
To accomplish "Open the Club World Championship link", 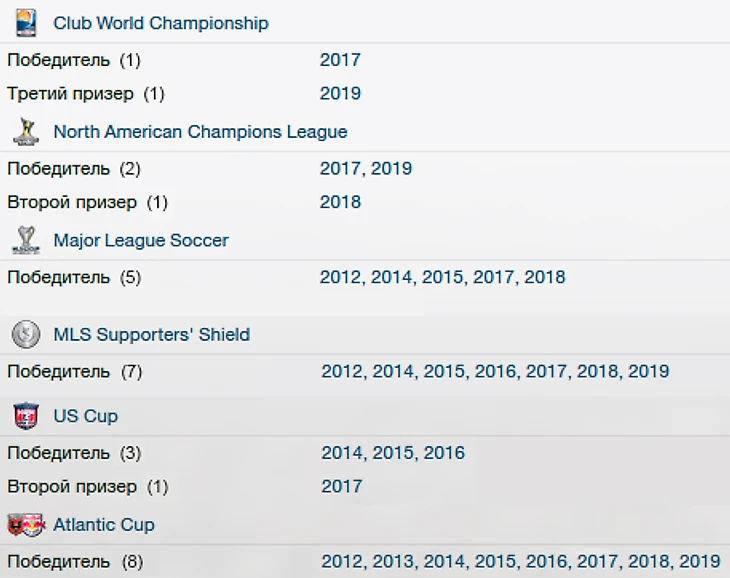I will 161,23.
